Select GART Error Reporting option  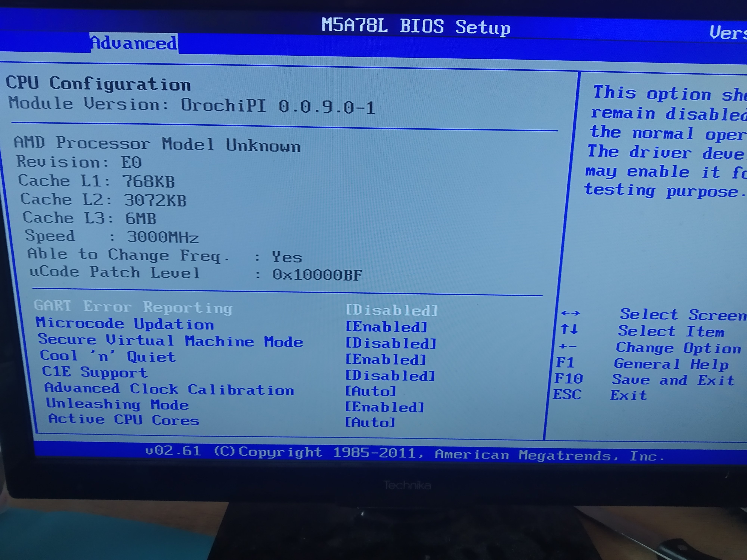click(x=133, y=307)
